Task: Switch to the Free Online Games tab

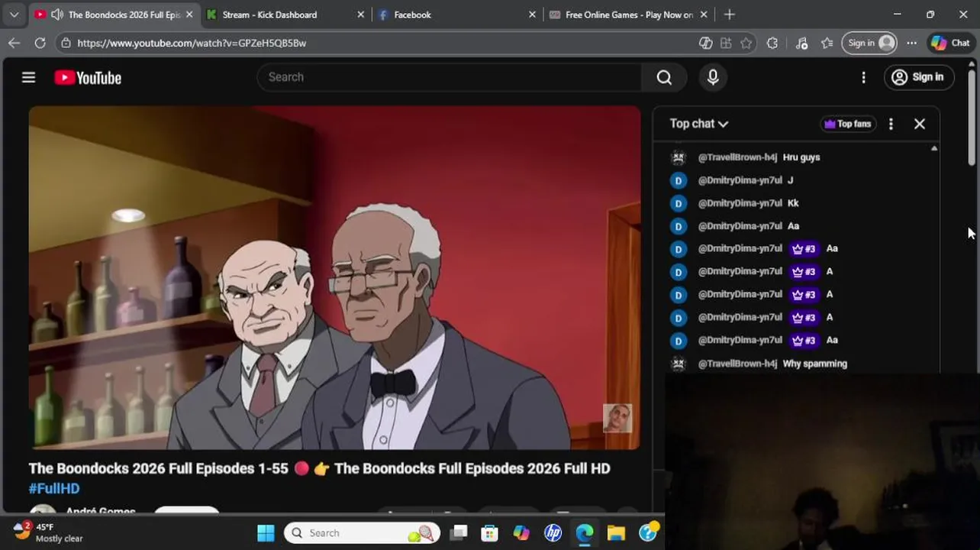Action: click(629, 15)
